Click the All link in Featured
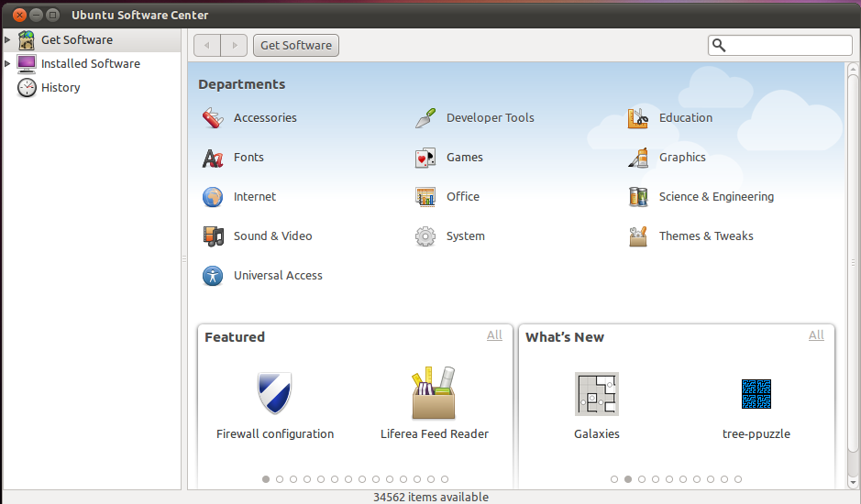The height and width of the screenshot is (504, 861). pyautogui.click(x=494, y=335)
